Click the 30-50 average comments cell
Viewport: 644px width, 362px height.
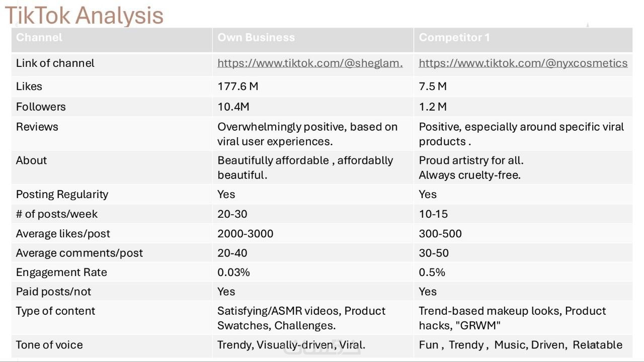(x=434, y=253)
